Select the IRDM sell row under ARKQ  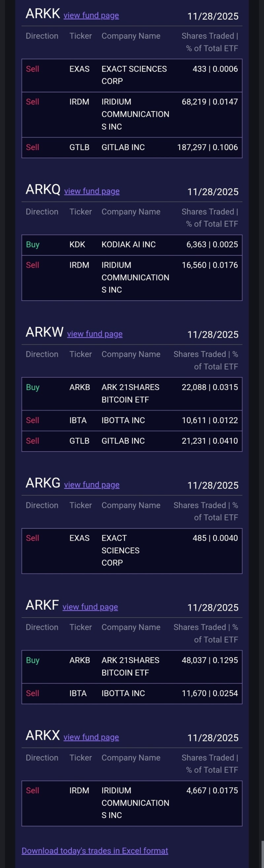click(x=132, y=277)
